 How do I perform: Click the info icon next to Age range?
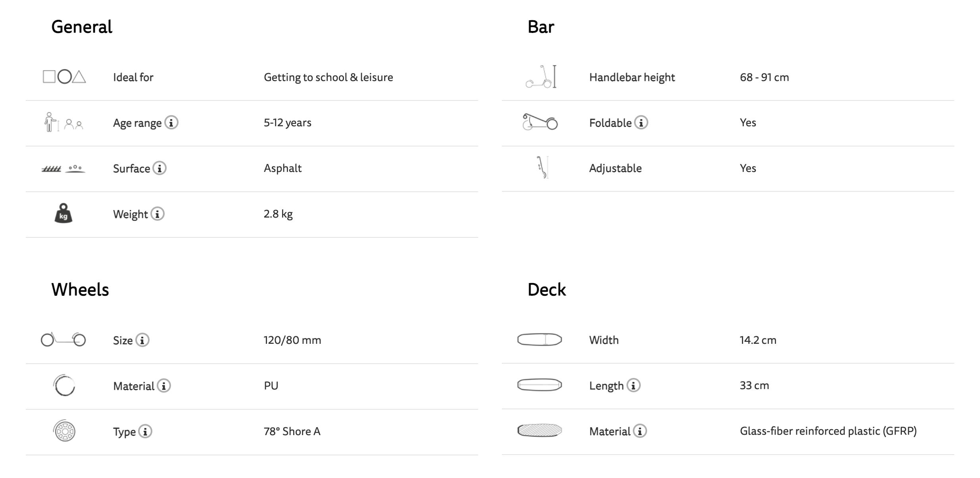coord(171,122)
